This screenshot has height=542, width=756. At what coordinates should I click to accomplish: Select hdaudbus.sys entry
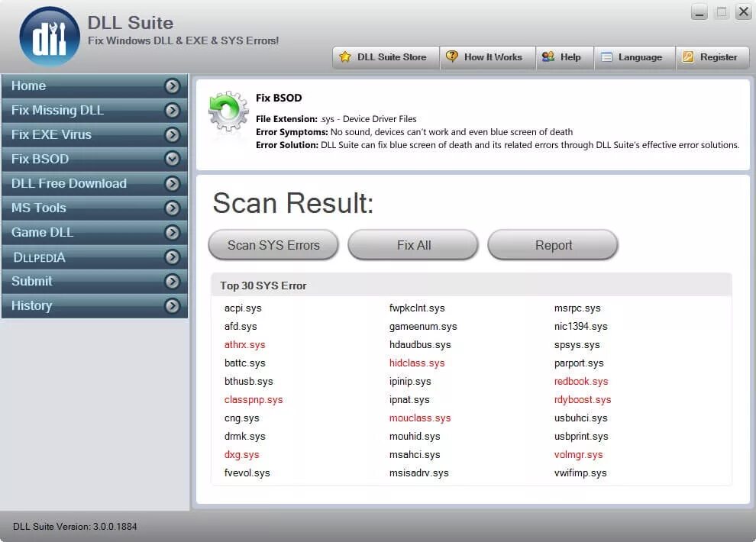pos(420,345)
